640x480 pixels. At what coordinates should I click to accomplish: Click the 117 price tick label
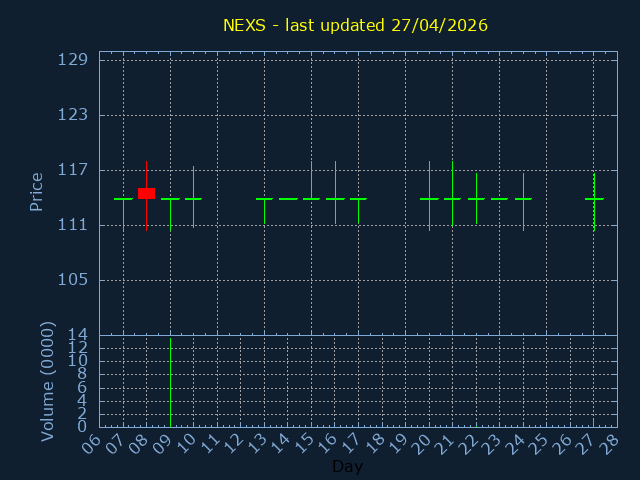73,170
